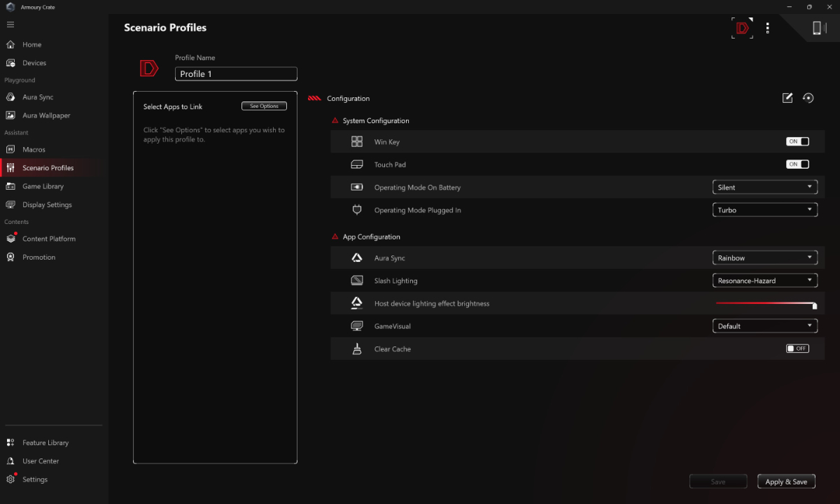Image resolution: width=840 pixels, height=504 pixels.
Task: Open Promotion from the sidebar label
Action: 38,257
